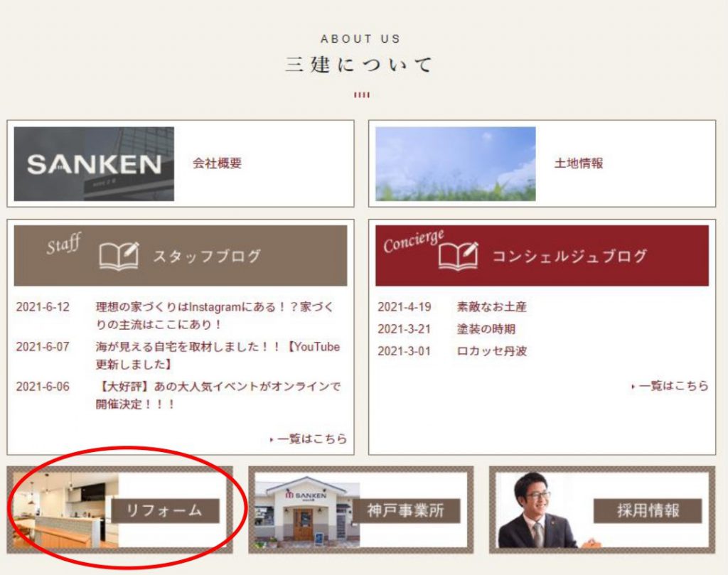
Task: Expand concierge blog list via 一覧はこちら
Action: 673,386
